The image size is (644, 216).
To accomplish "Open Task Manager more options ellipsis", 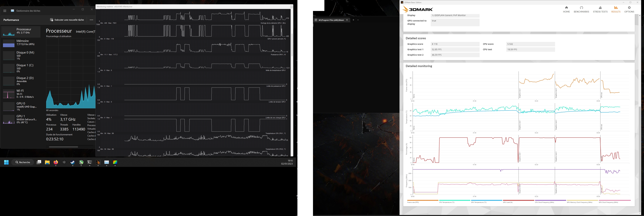I will click(92, 20).
